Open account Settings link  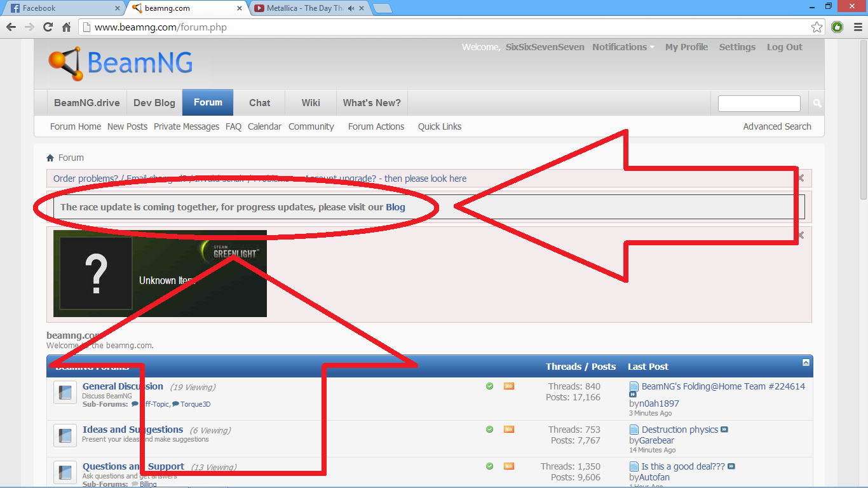click(737, 47)
